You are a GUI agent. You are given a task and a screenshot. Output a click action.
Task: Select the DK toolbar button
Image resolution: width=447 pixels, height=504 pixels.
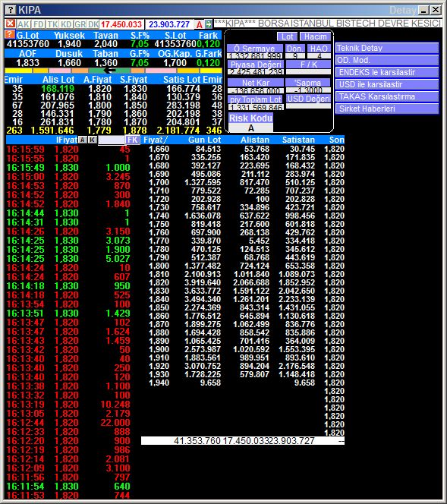point(93,24)
